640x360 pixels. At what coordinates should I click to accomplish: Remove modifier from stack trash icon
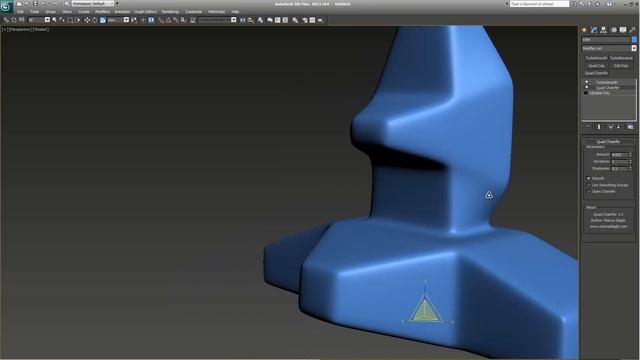click(x=619, y=127)
